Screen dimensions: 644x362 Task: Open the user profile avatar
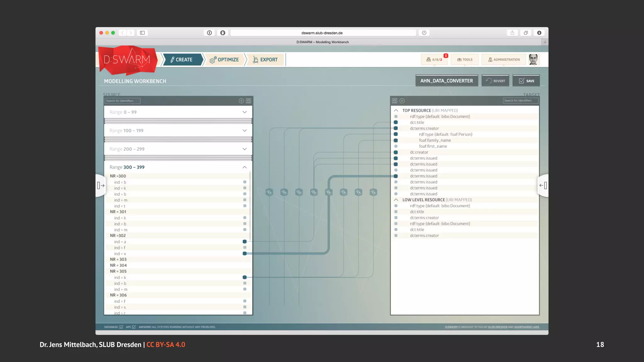click(x=533, y=59)
